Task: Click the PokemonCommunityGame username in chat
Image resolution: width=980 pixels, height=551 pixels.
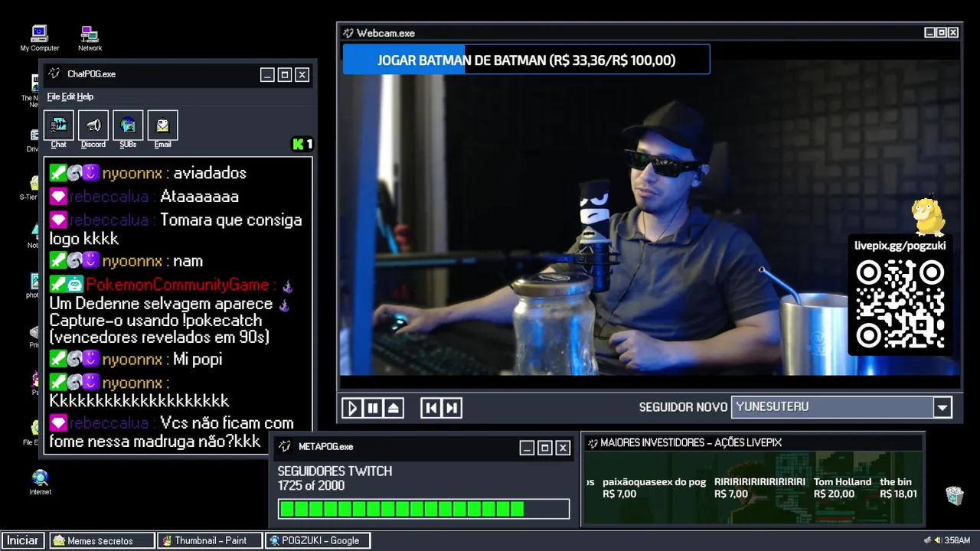Action: pyautogui.click(x=177, y=285)
